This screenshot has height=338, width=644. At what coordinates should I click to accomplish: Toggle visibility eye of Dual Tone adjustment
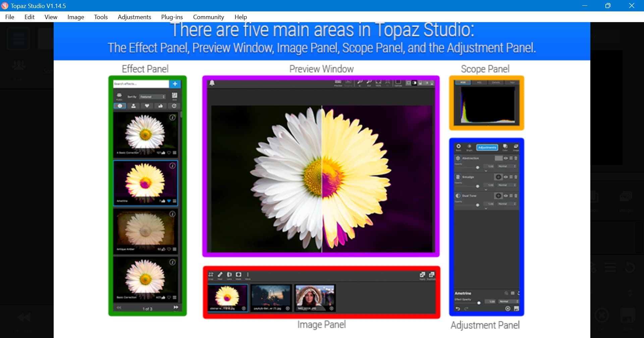(506, 196)
